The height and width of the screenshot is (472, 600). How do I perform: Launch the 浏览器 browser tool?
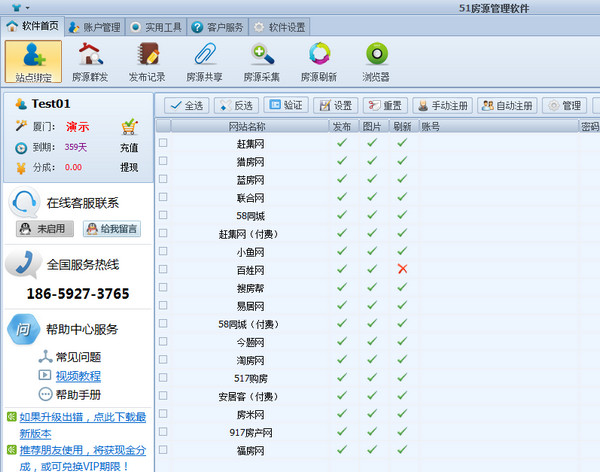[376, 61]
